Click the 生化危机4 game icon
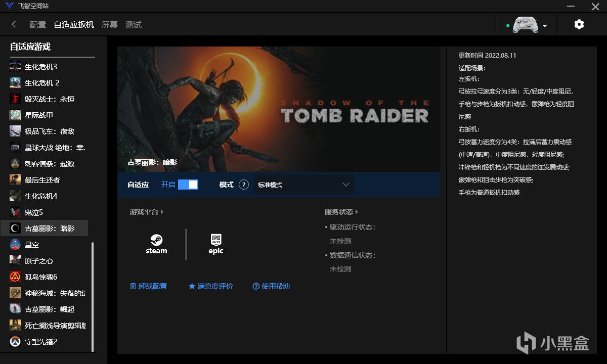This screenshot has width=607, height=364. click(x=15, y=196)
